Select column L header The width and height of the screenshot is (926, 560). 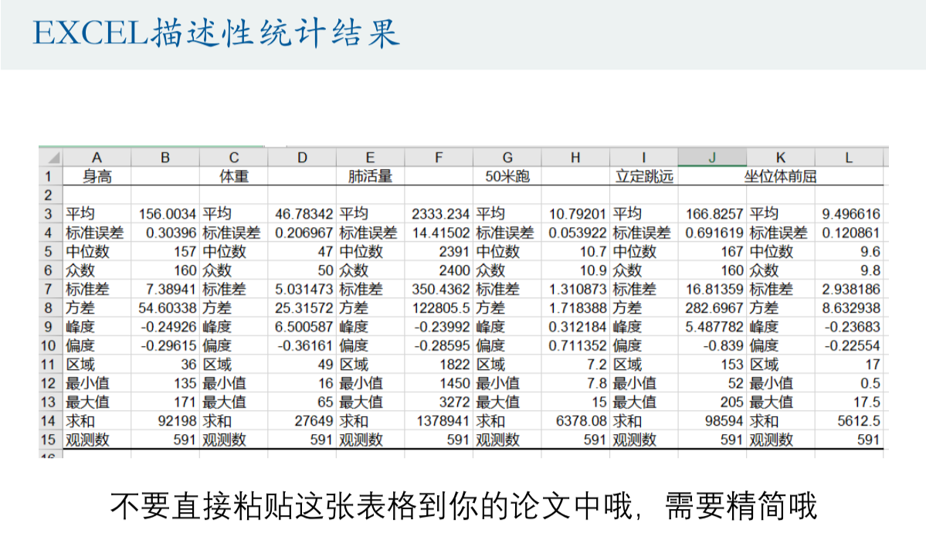click(849, 158)
